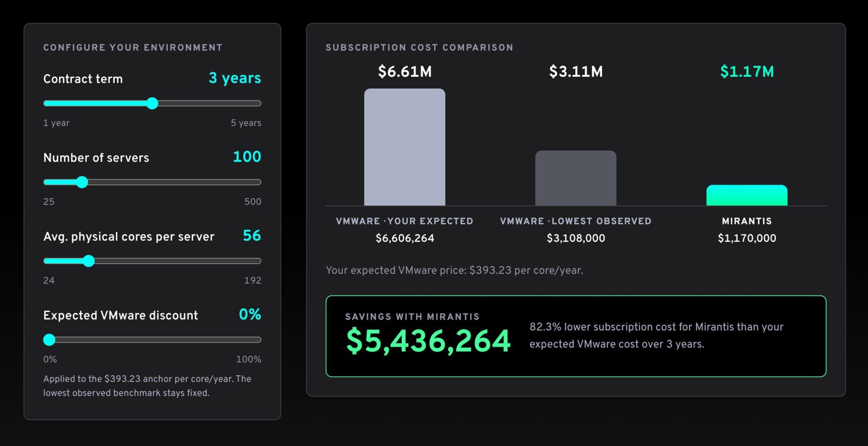Click the 'Expected VMware discount' label

120,315
